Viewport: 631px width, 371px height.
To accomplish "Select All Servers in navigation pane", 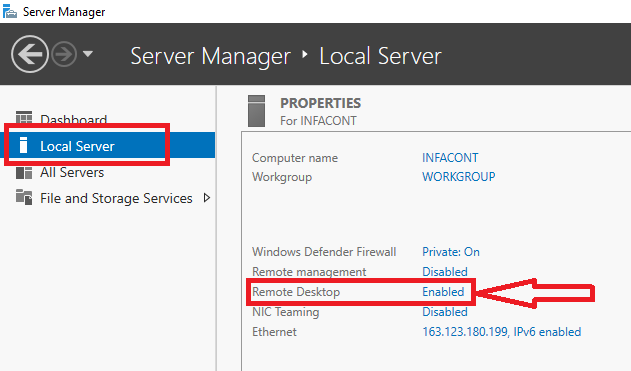I will click(72, 173).
